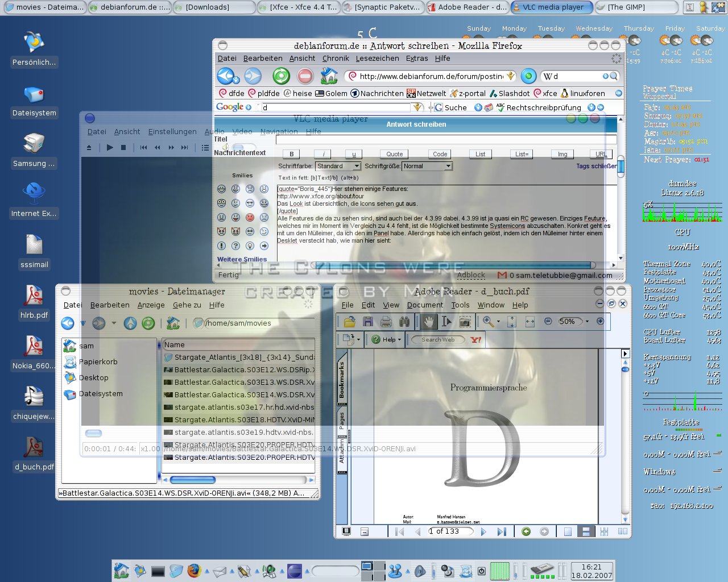Click Firefox's green reload button
The width and height of the screenshot is (728, 582).
[281, 76]
